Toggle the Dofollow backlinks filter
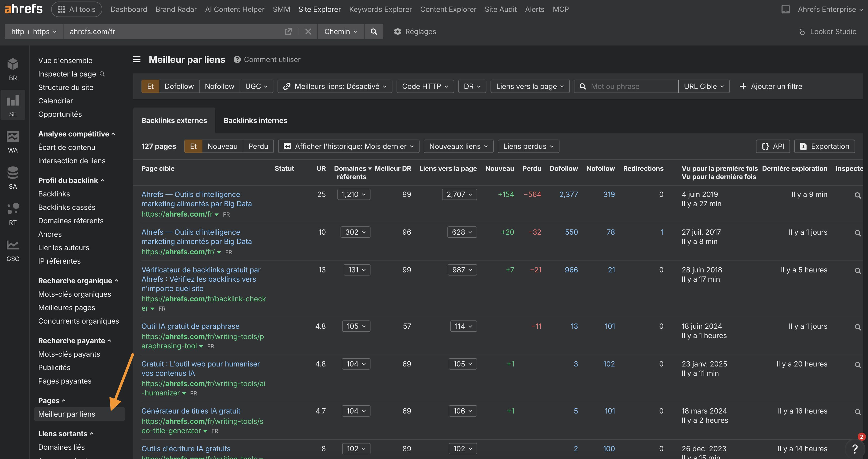868x459 pixels. [179, 86]
